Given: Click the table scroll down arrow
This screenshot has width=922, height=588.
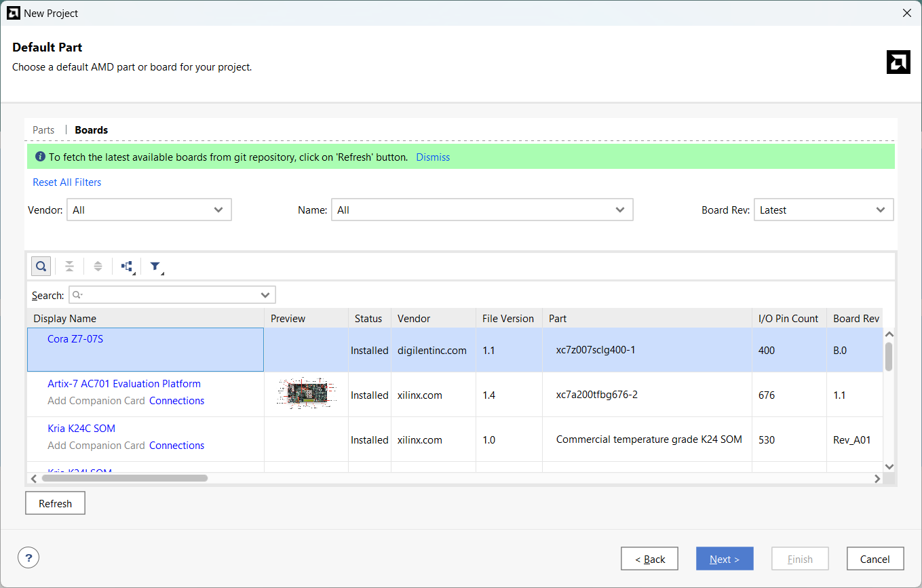Looking at the screenshot, I should pyautogui.click(x=889, y=467).
